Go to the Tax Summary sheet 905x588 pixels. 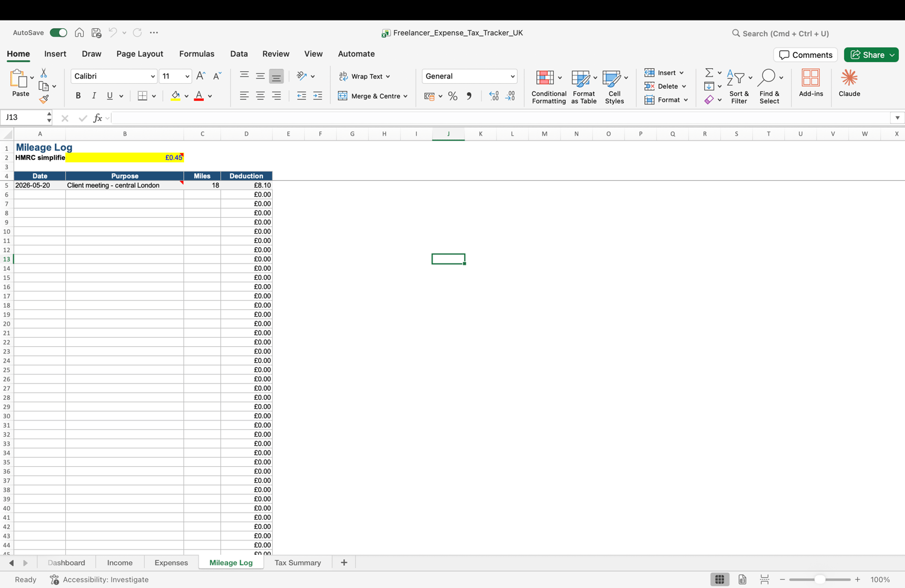coord(297,563)
